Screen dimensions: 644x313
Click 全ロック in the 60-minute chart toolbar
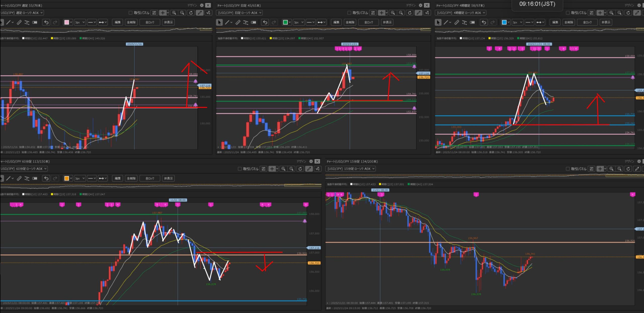tap(150, 178)
